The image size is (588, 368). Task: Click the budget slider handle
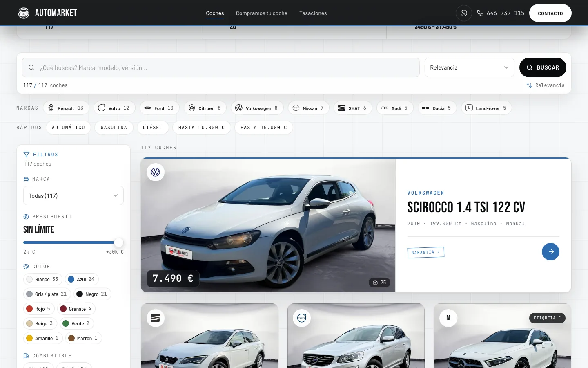(118, 242)
